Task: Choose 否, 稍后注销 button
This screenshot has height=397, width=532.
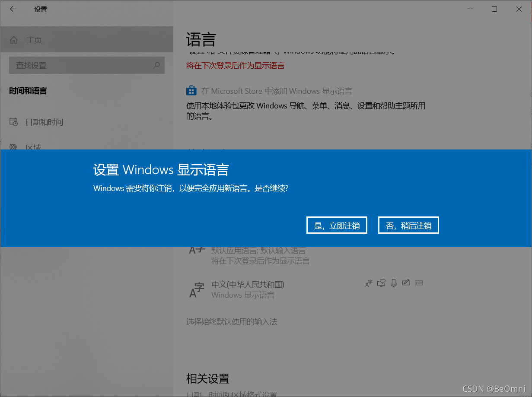Action: [x=408, y=225]
